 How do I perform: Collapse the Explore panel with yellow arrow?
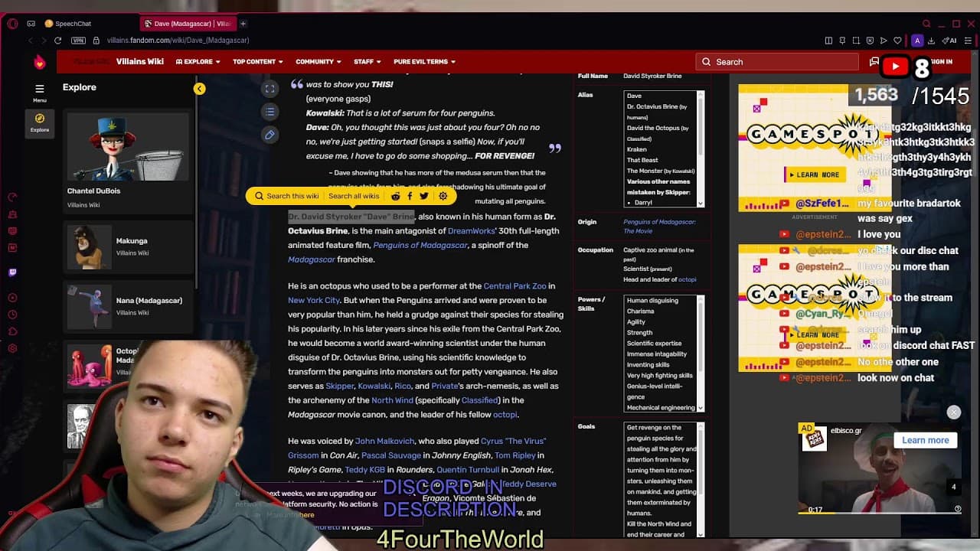pyautogui.click(x=199, y=89)
